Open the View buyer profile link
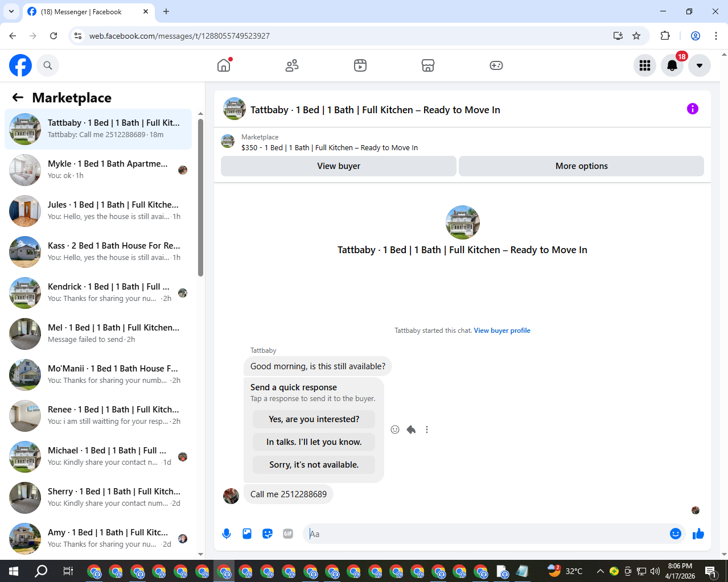Screen dimensions: 728x582 (x=502, y=331)
